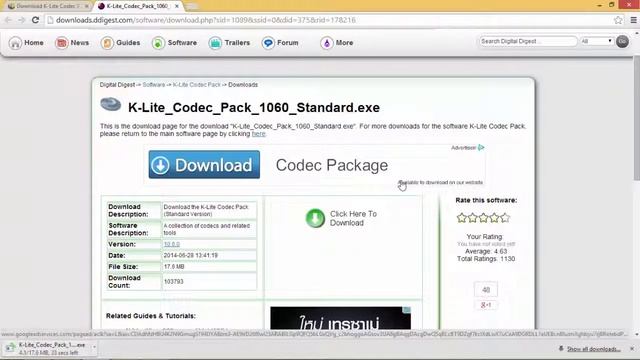Viewport: 640px width, 360px height.
Task: Click the 'Total Ratings: 1130' text
Action: coord(486,259)
